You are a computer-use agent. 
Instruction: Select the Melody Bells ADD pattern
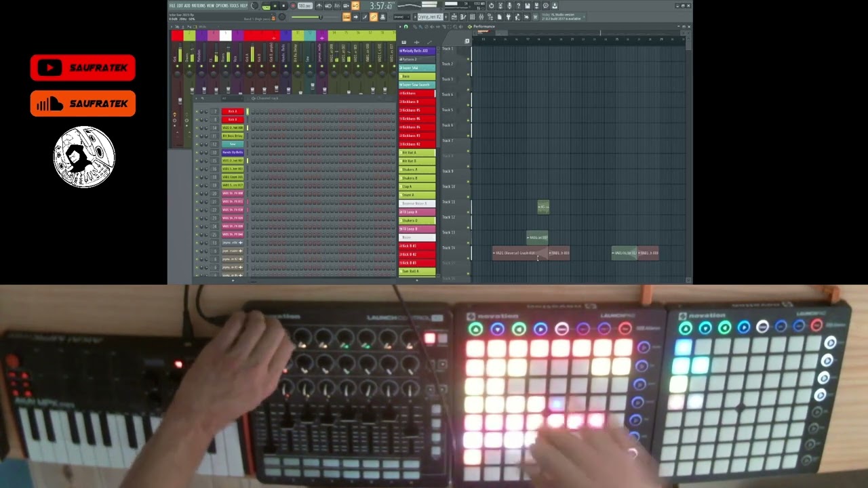417,51
